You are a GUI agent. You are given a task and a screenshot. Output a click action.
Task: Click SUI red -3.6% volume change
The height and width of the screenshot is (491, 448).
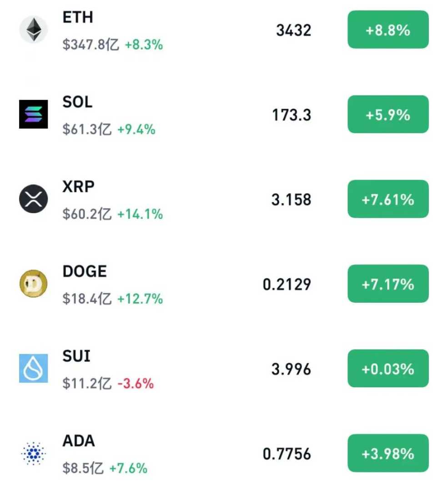tap(136, 384)
